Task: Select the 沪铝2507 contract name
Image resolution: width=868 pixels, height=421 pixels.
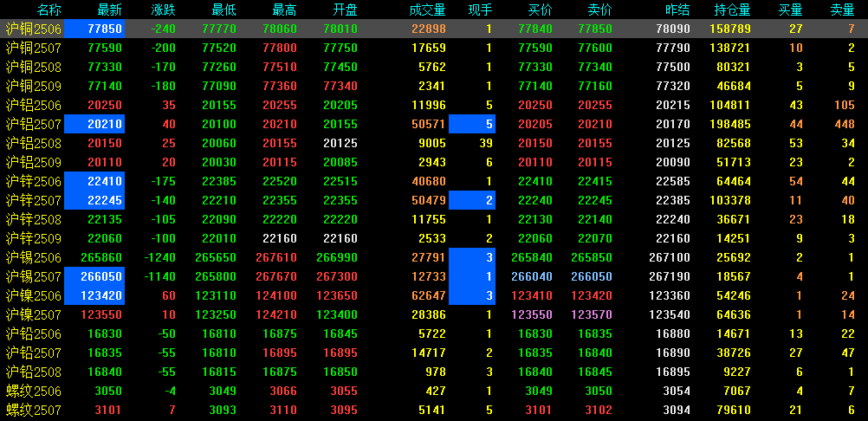Action: [x=33, y=124]
